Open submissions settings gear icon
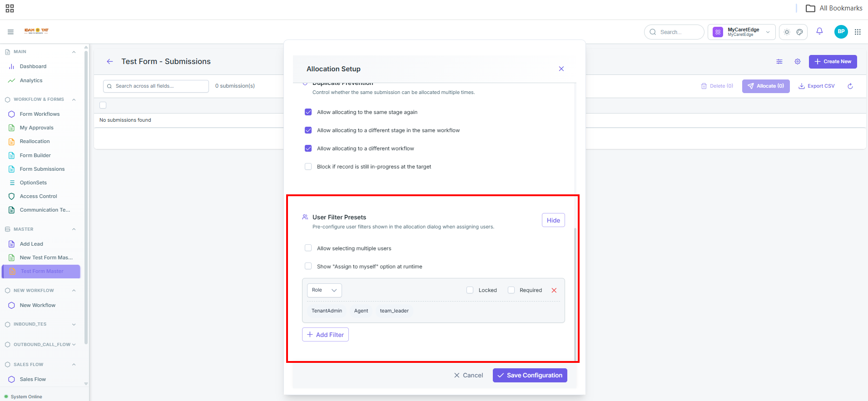Image resolution: width=868 pixels, height=401 pixels. point(798,61)
